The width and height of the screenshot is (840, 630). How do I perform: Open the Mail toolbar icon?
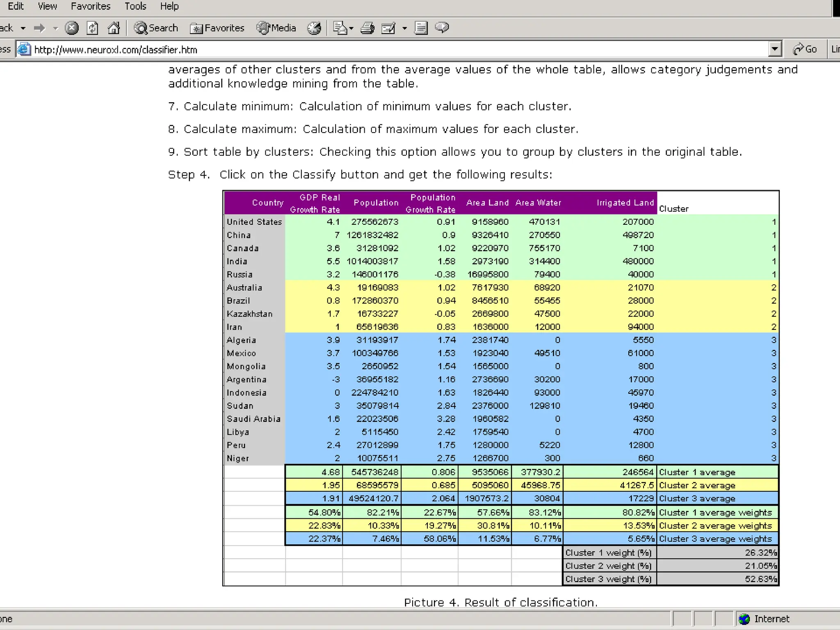[x=340, y=28]
